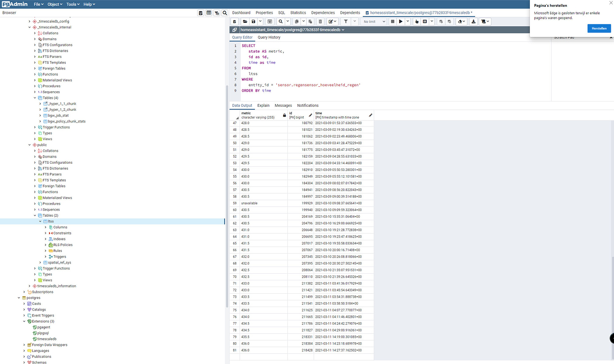This screenshot has width=614, height=364.
Task: Select the Messages tab
Action: click(x=283, y=105)
